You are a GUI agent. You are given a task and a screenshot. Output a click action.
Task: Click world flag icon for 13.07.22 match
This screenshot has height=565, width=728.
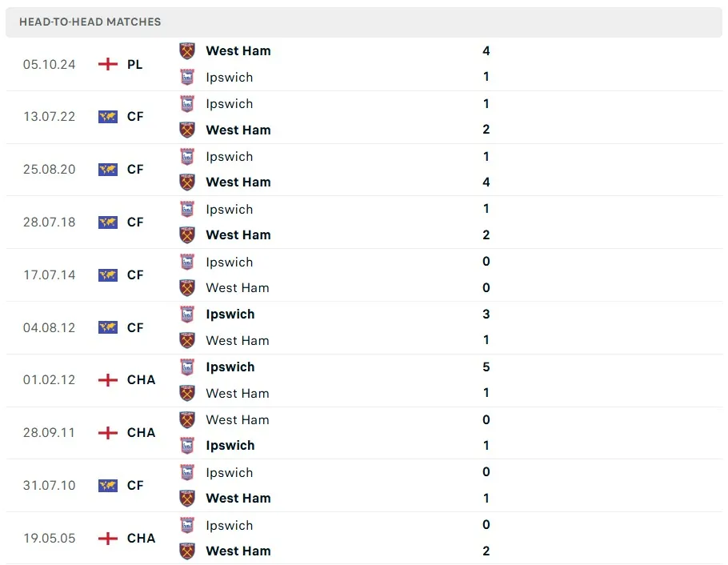click(108, 117)
